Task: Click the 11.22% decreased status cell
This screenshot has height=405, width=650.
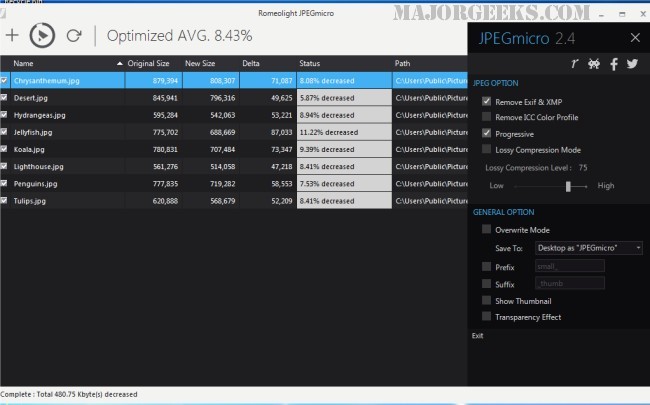Action: [x=344, y=132]
